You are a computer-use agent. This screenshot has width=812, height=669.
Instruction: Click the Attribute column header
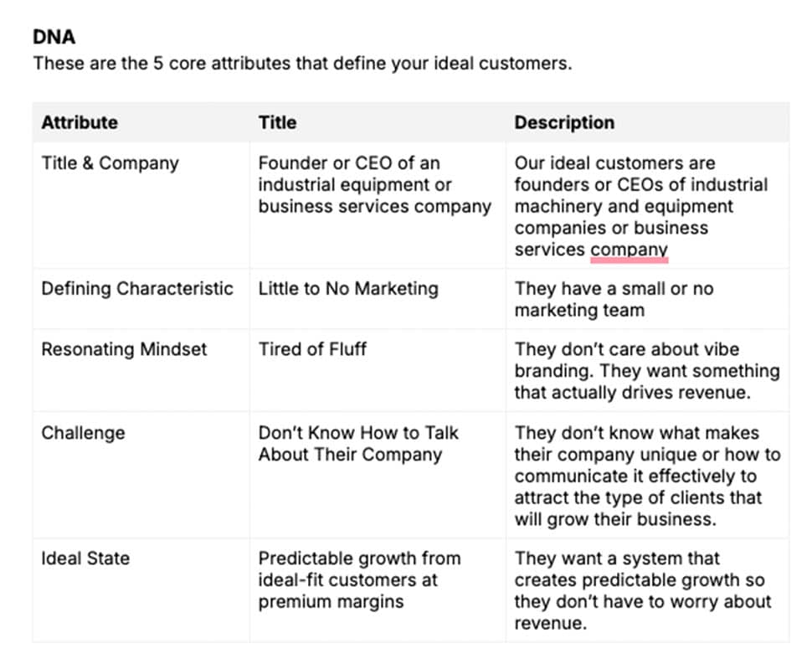tap(80, 122)
